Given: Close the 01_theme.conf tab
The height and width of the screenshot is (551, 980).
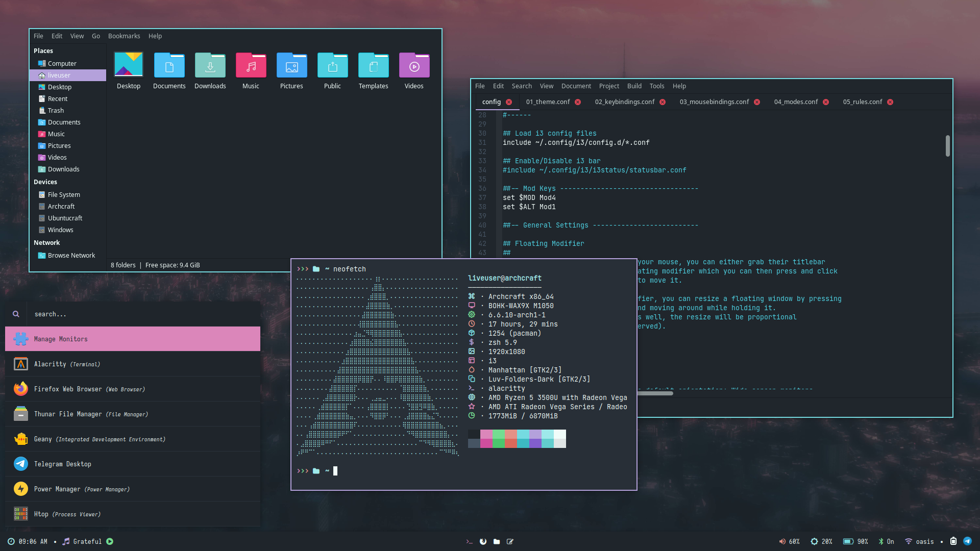Looking at the screenshot, I should coord(578,102).
